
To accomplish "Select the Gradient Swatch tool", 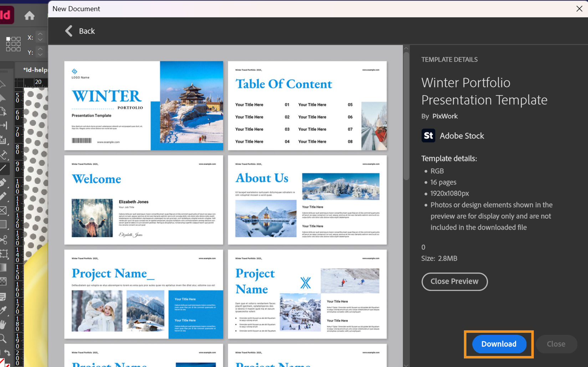I will [3, 268].
